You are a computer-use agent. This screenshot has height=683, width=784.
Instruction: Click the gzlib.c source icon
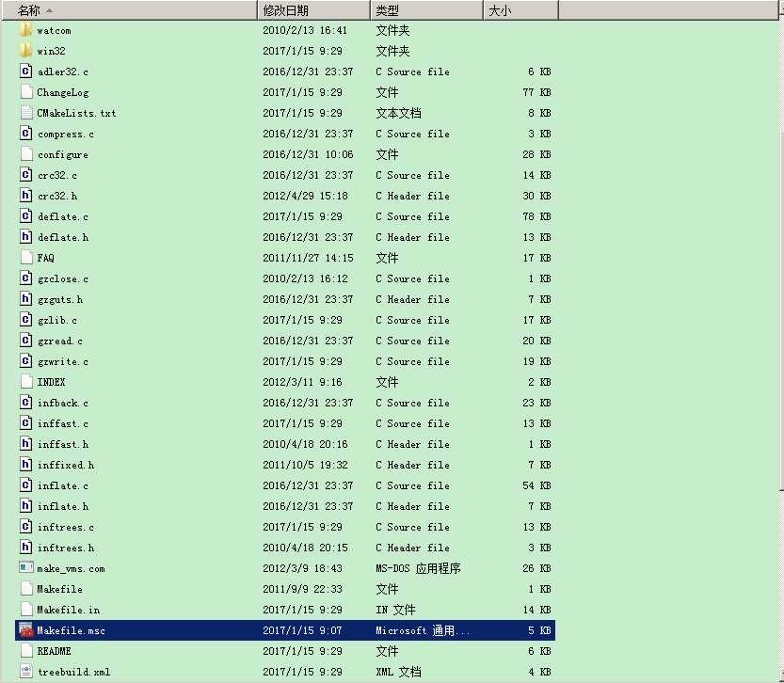(26, 320)
